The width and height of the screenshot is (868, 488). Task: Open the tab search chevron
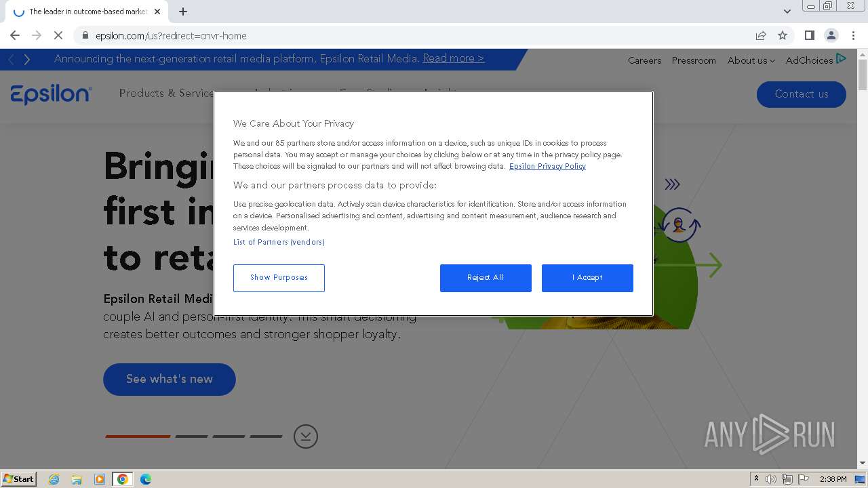[787, 12]
